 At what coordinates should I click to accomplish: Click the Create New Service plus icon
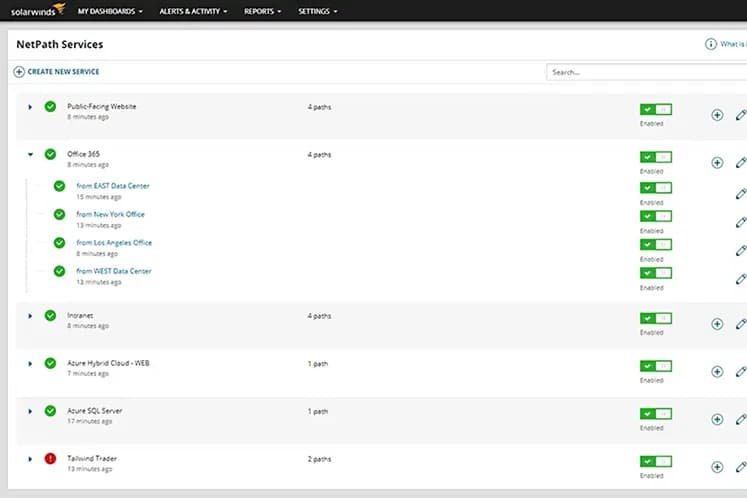[x=19, y=72]
